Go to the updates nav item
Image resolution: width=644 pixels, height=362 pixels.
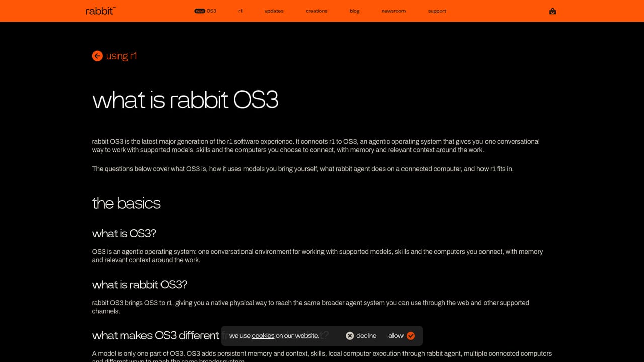(274, 11)
